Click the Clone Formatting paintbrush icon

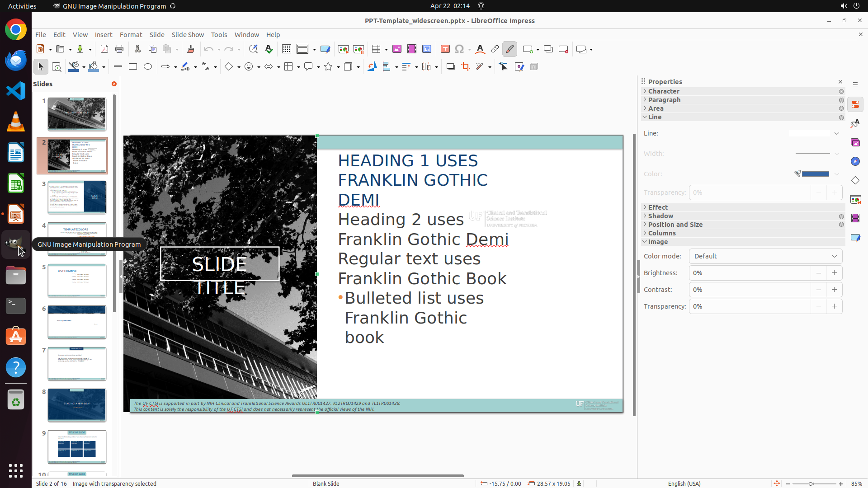[190, 49]
